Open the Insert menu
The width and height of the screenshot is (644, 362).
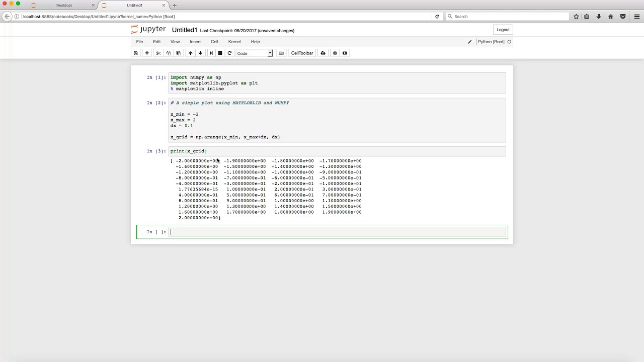(195, 42)
